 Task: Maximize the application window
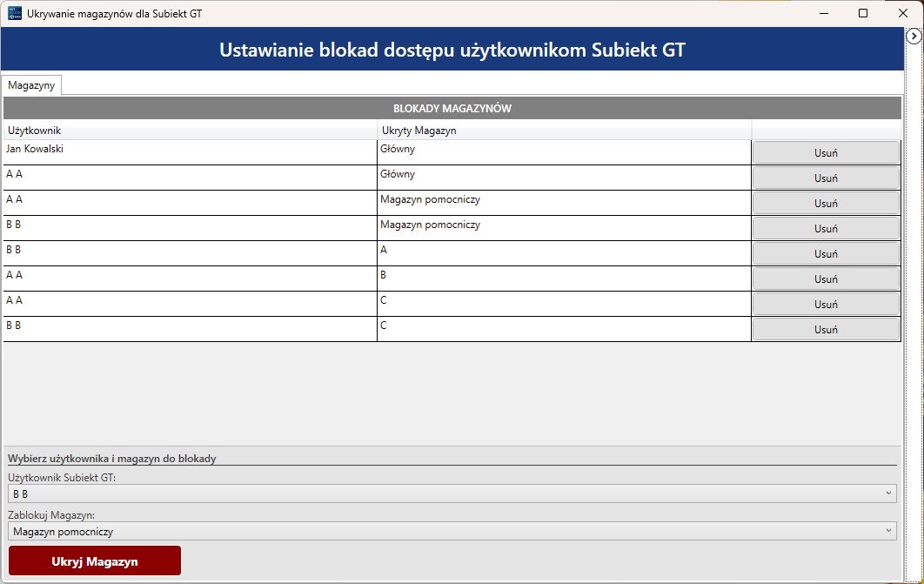point(863,13)
